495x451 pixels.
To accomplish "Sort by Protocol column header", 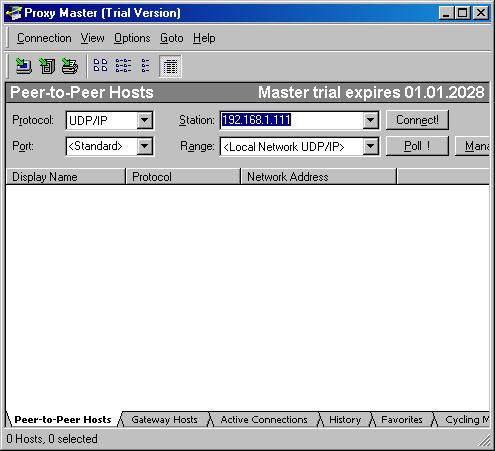I will pos(183,177).
